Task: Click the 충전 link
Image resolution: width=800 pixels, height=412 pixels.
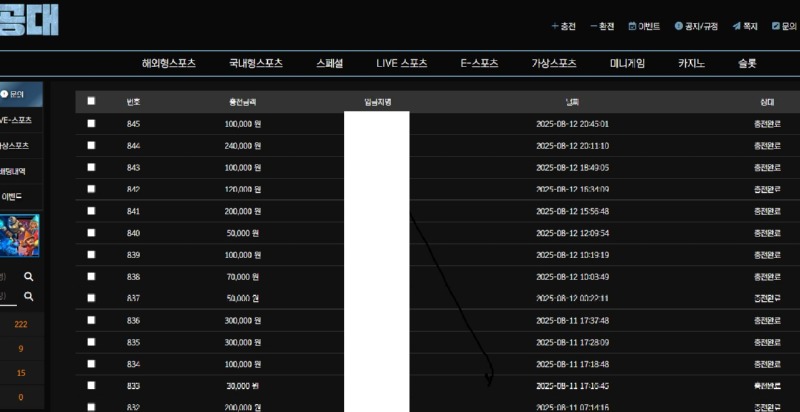Action: pyautogui.click(x=568, y=27)
